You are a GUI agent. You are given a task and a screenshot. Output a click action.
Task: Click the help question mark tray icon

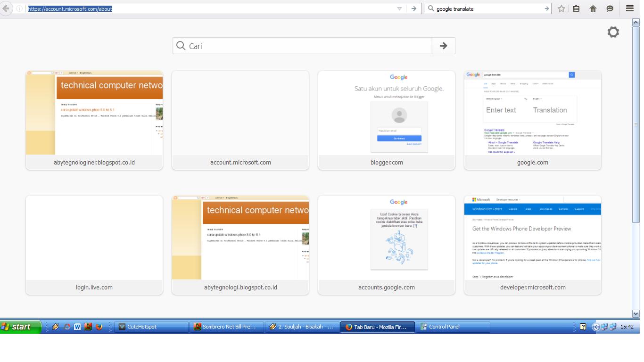point(583,327)
